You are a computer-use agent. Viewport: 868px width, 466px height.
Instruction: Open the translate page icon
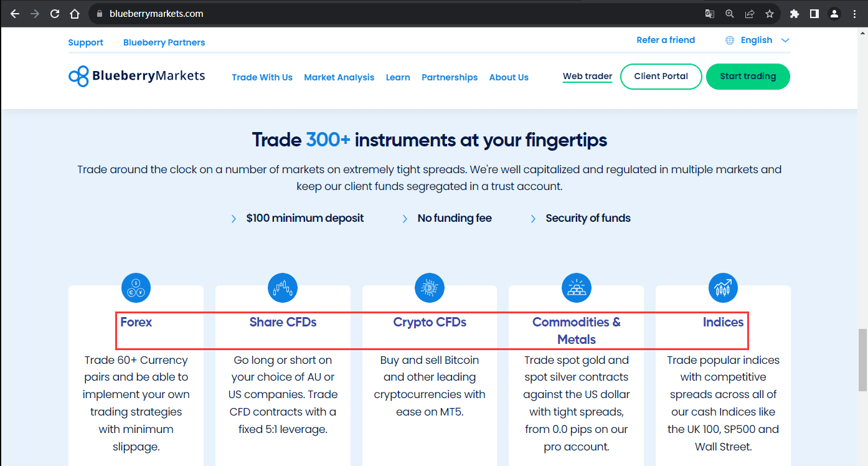pyautogui.click(x=710, y=14)
